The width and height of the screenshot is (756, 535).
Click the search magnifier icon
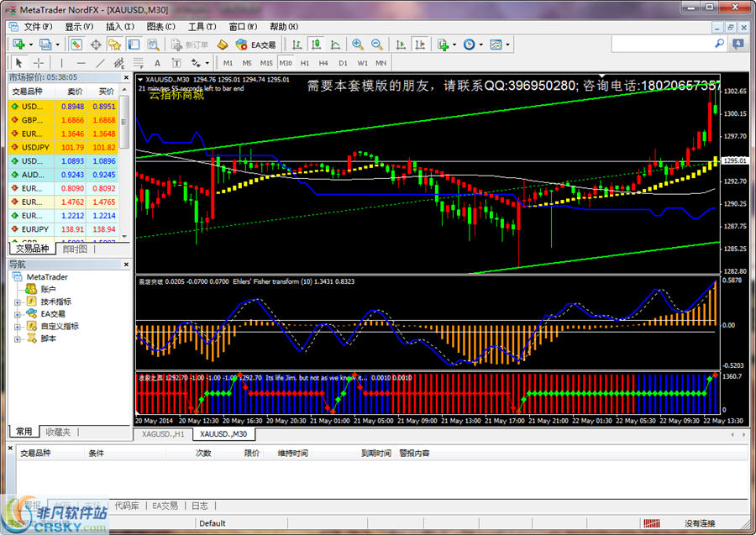(x=719, y=44)
